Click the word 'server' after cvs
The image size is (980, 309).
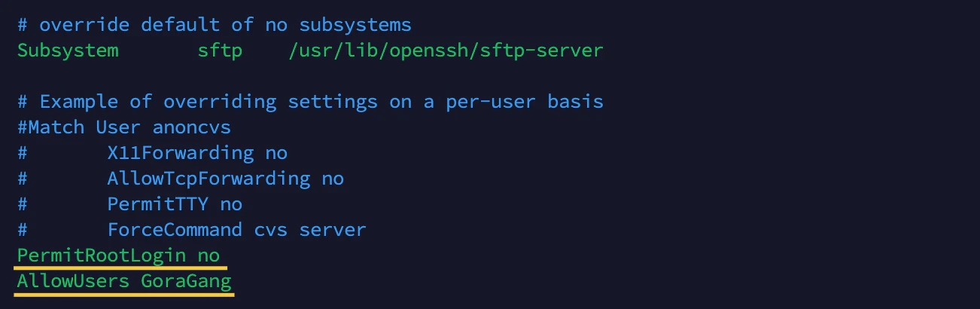click(x=333, y=230)
